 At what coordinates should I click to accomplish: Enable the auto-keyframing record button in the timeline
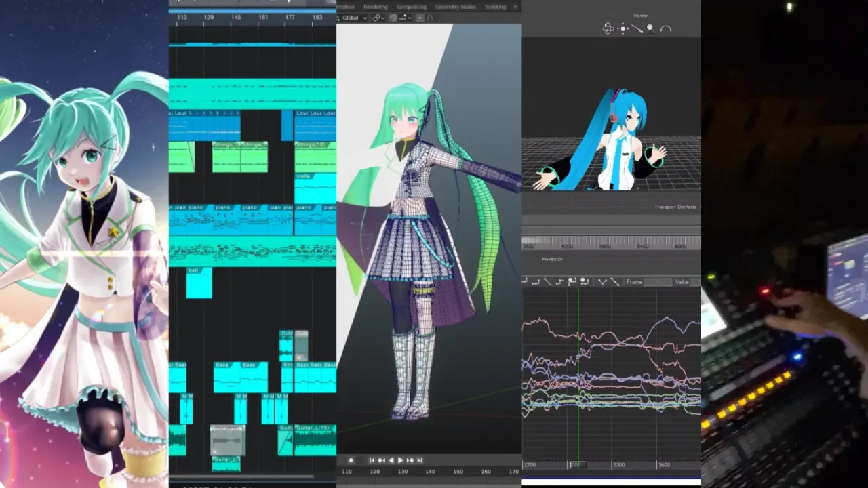click(x=351, y=460)
